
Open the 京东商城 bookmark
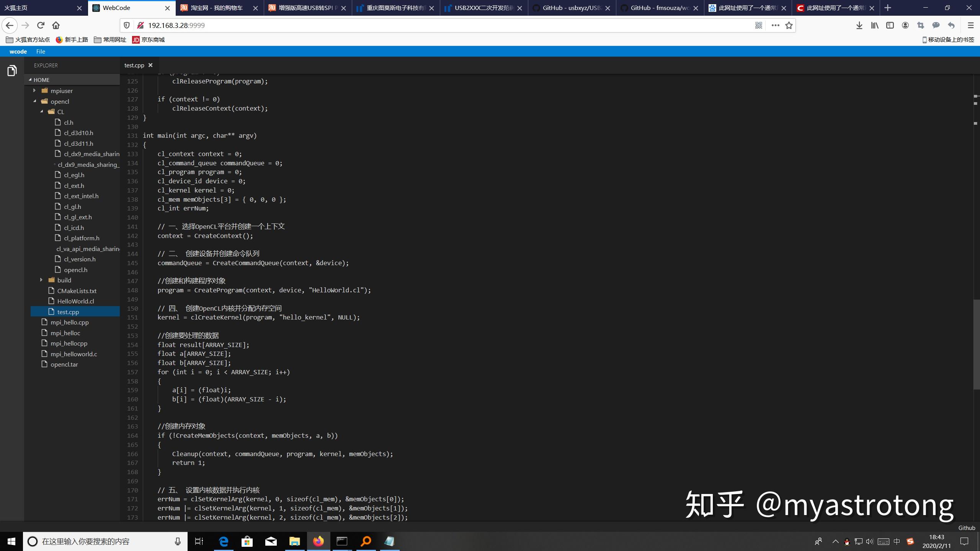point(149,39)
